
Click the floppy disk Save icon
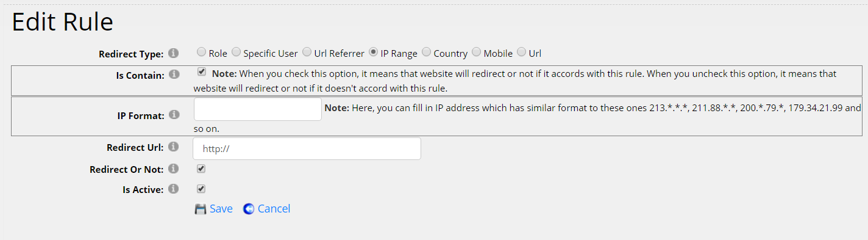tap(201, 209)
